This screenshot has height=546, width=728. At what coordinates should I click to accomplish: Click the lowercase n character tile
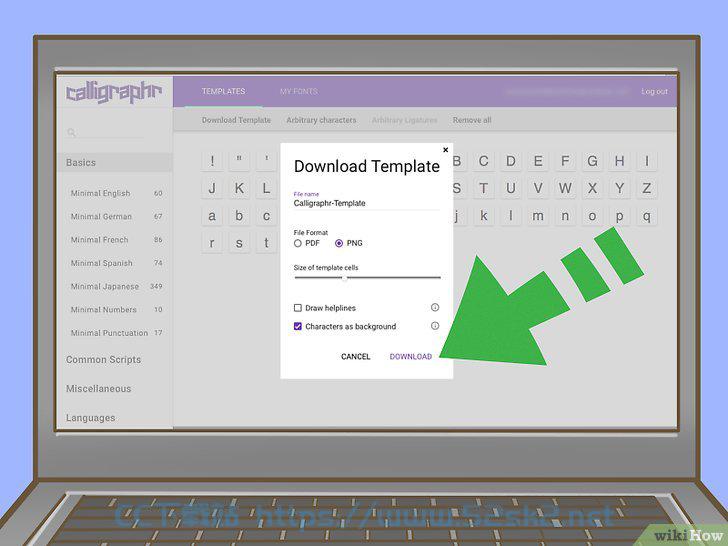pos(565,216)
